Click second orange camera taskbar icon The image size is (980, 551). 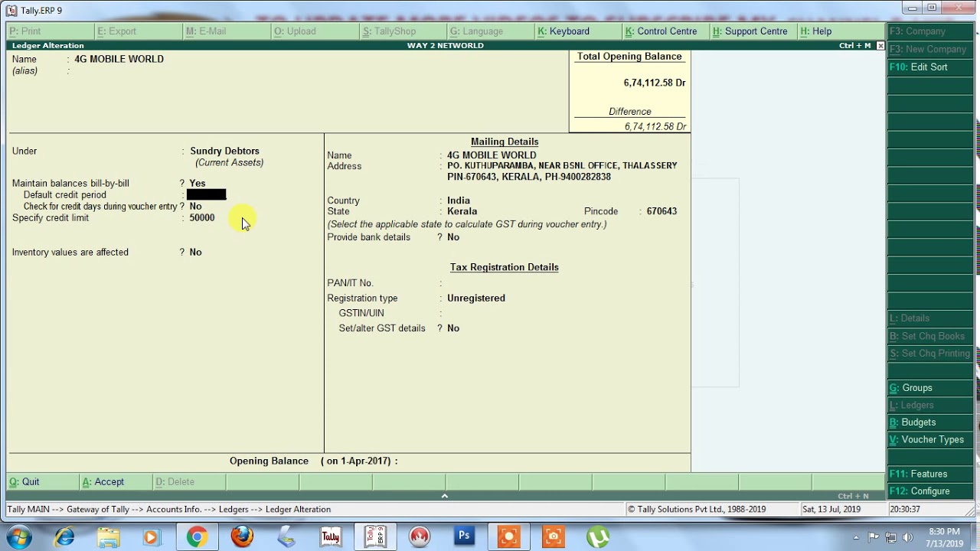[553, 537]
